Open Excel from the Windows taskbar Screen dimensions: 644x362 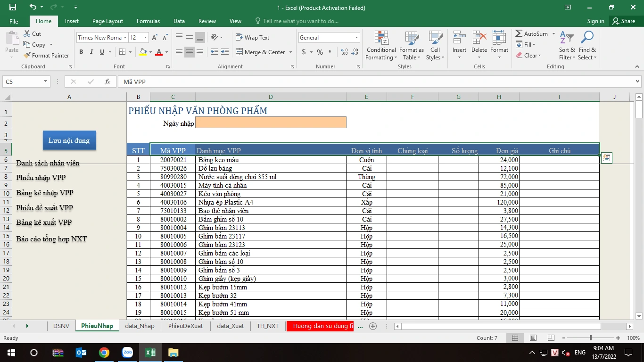pos(150,353)
